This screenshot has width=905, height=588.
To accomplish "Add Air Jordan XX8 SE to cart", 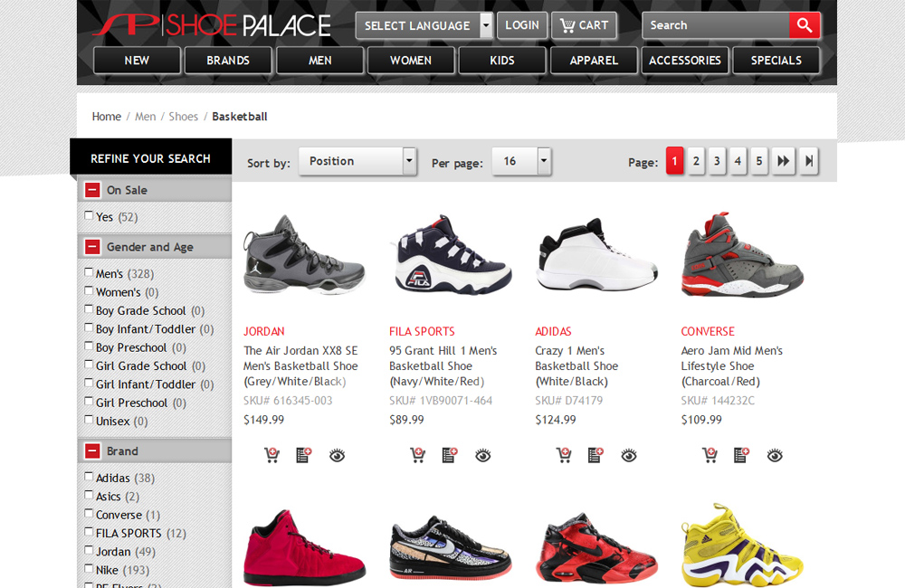I will pyautogui.click(x=271, y=455).
